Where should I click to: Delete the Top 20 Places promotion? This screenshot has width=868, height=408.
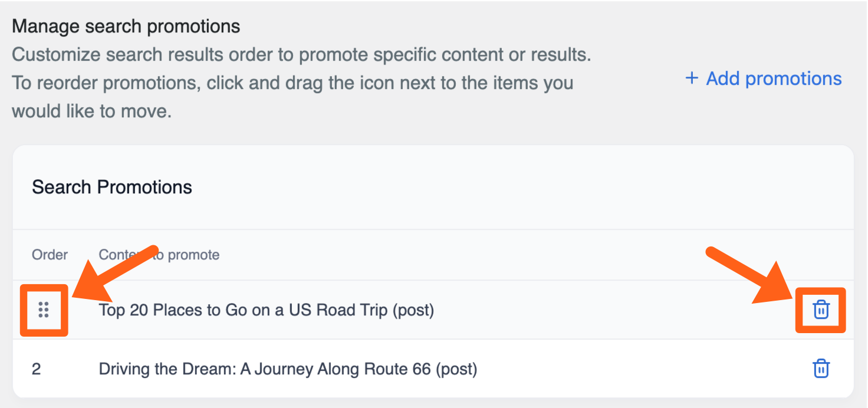tap(821, 310)
